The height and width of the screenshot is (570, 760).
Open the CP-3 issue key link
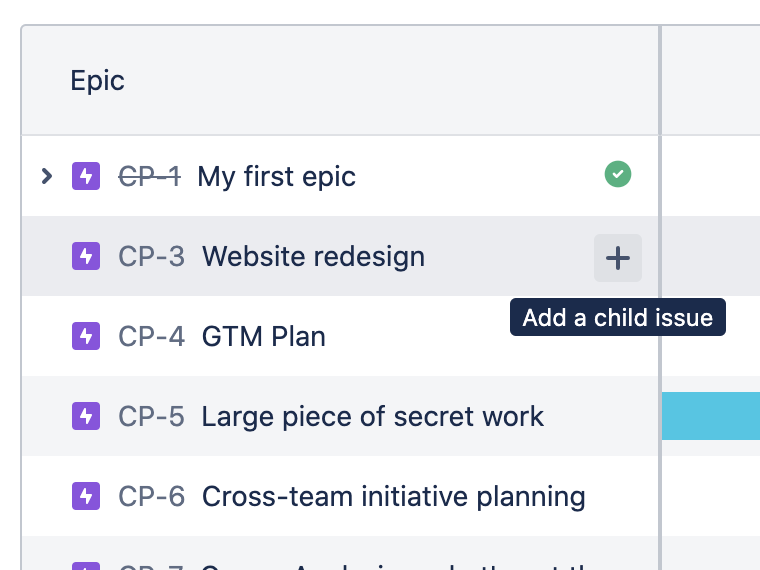pos(151,257)
